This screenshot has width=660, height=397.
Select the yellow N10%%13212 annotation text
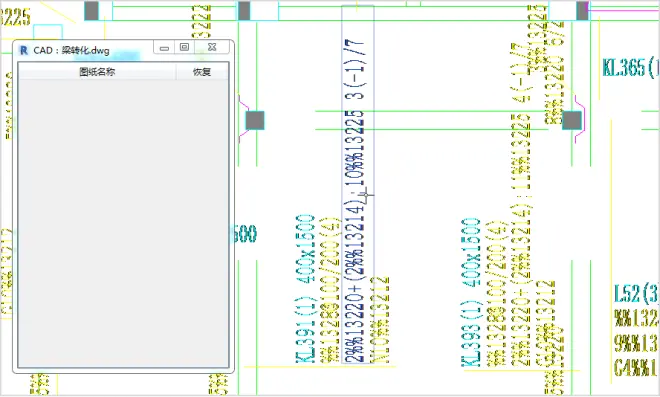pos(379,320)
